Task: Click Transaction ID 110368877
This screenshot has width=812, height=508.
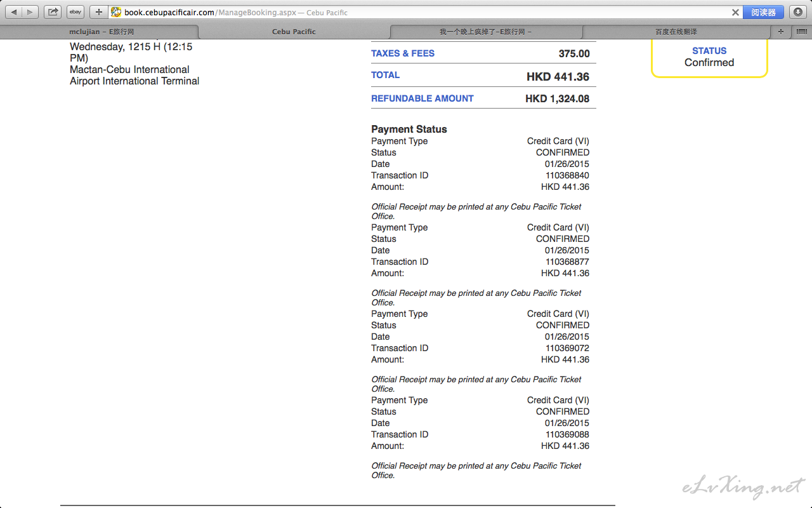Action: click(567, 262)
